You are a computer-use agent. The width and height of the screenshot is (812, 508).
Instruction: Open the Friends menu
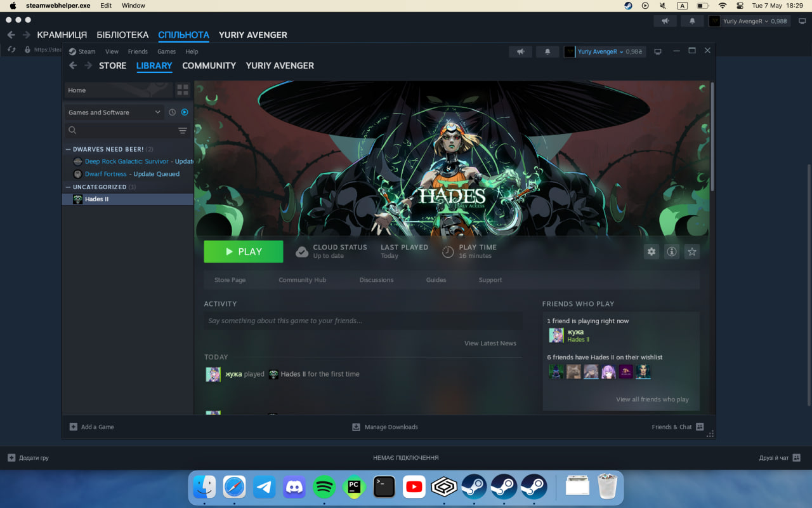138,51
